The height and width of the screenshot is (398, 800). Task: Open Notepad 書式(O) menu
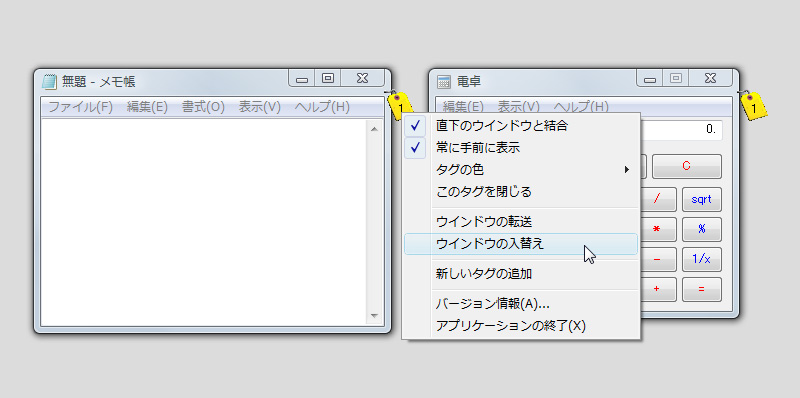tap(203, 107)
